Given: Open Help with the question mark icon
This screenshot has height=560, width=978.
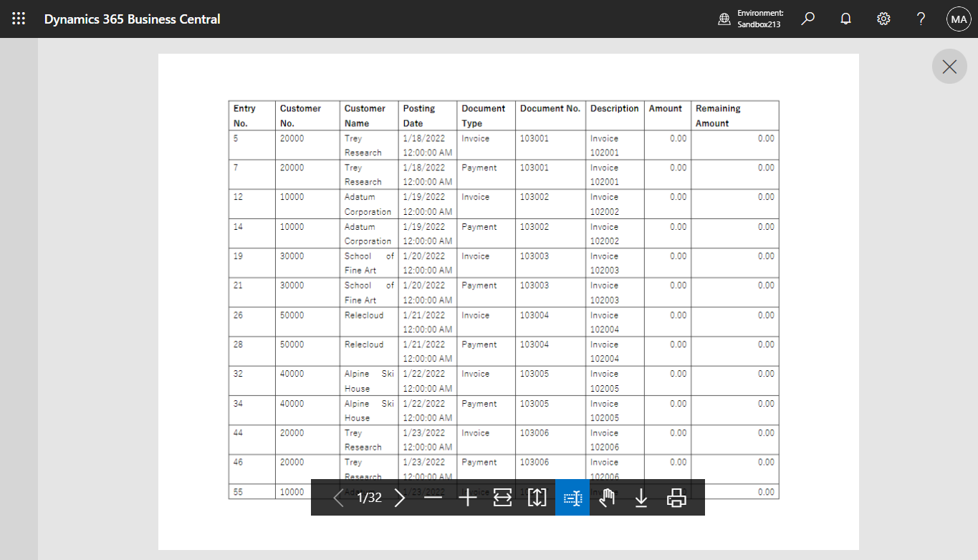Looking at the screenshot, I should (921, 19).
